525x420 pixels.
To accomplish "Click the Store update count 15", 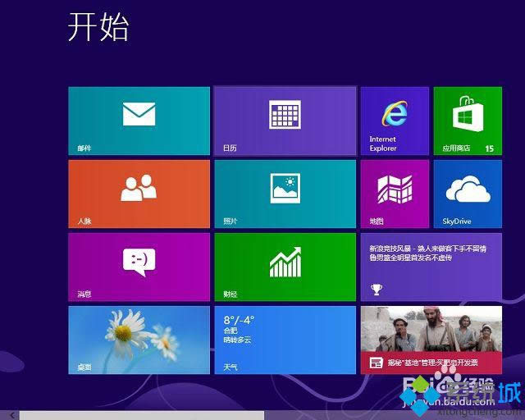I will (x=490, y=148).
